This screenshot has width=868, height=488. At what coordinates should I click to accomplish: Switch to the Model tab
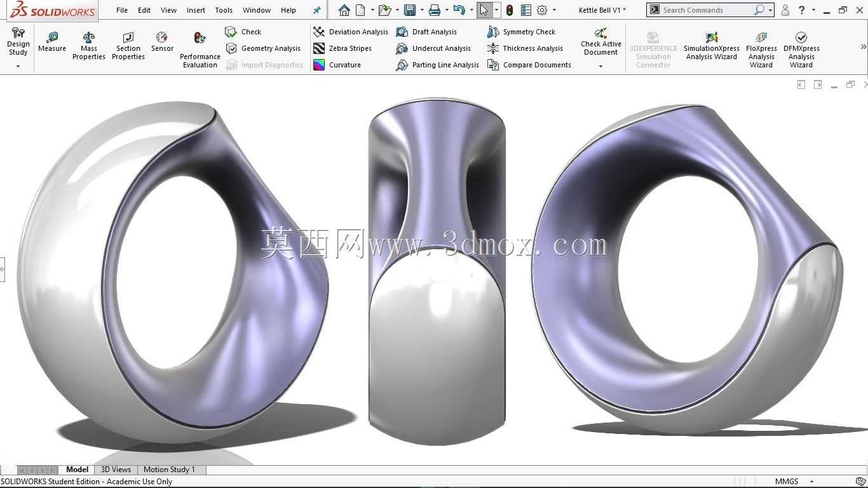coord(77,470)
